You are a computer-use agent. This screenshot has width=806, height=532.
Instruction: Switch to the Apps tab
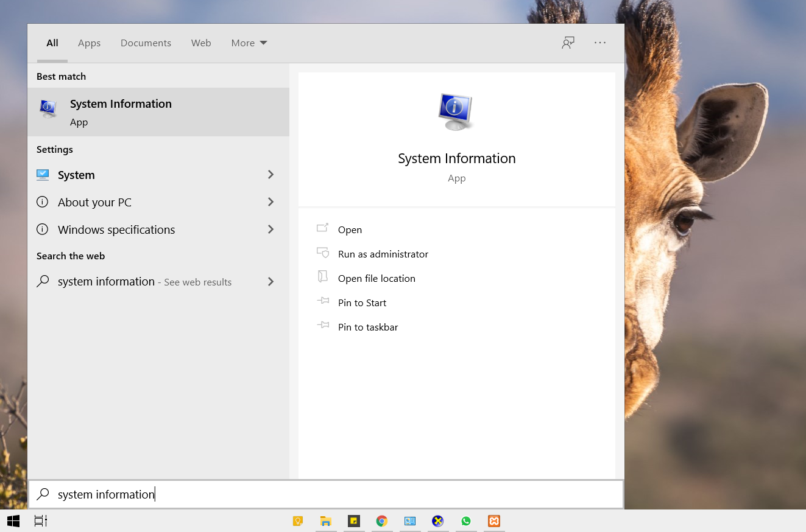(x=89, y=43)
